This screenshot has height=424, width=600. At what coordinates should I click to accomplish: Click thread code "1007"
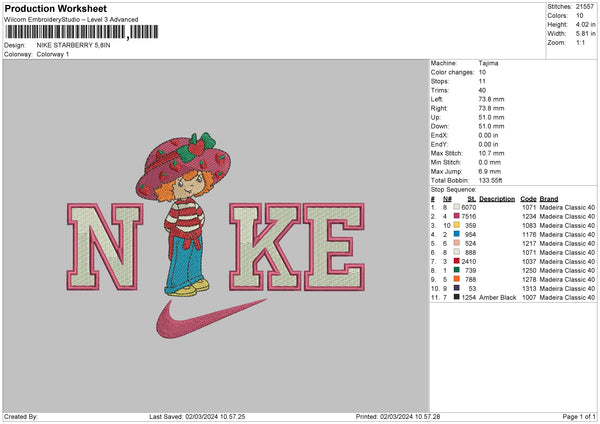[x=529, y=297]
